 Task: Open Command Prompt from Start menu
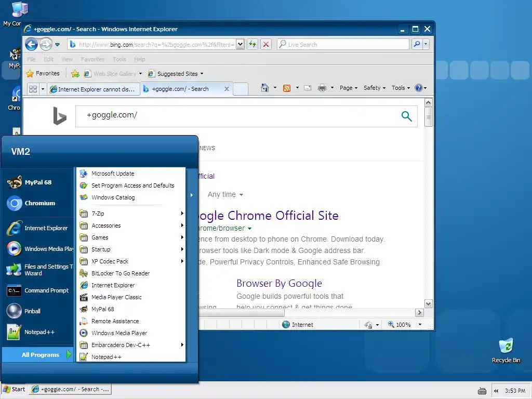[38, 290]
